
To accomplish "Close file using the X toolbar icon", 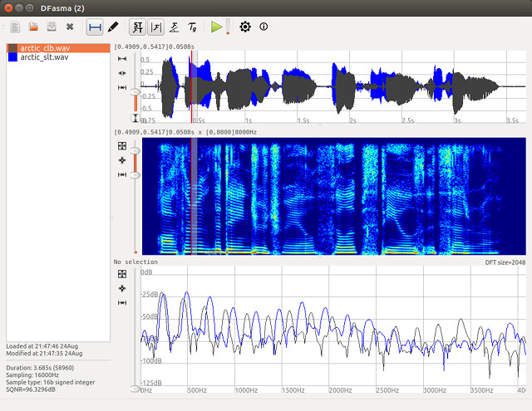I will (70, 27).
